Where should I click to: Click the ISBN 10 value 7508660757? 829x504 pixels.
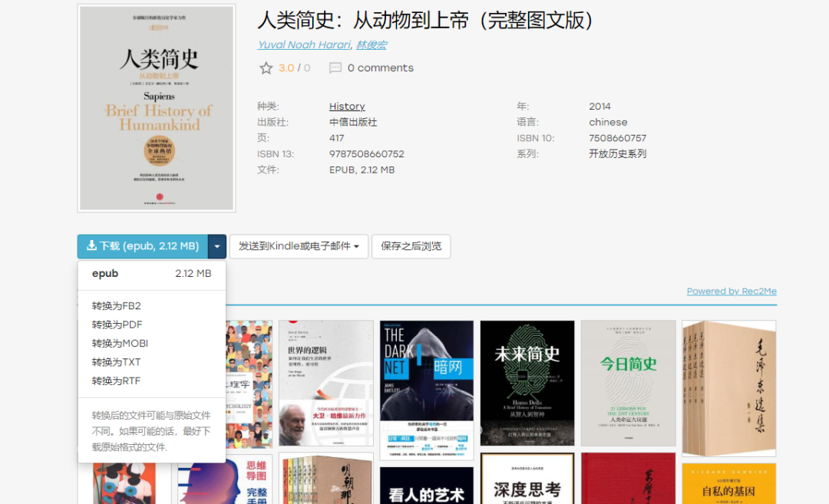tap(617, 138)
